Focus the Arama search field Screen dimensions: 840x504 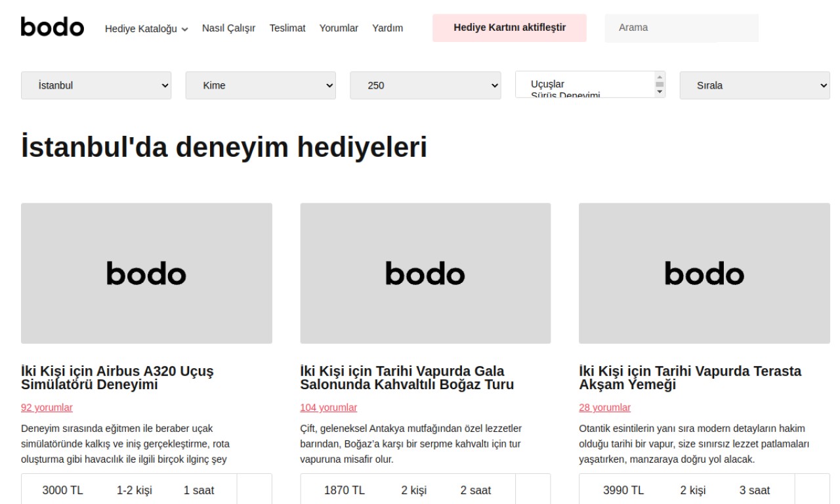click(x=681, y=28)
